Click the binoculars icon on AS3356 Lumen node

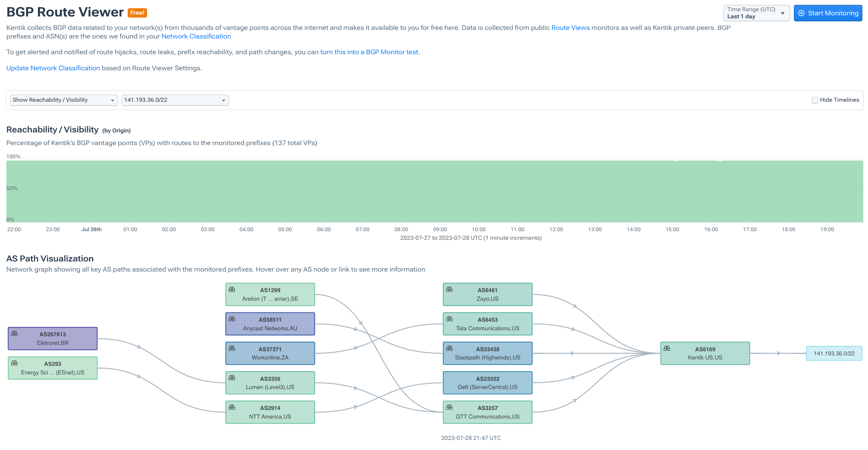[232, 377]
